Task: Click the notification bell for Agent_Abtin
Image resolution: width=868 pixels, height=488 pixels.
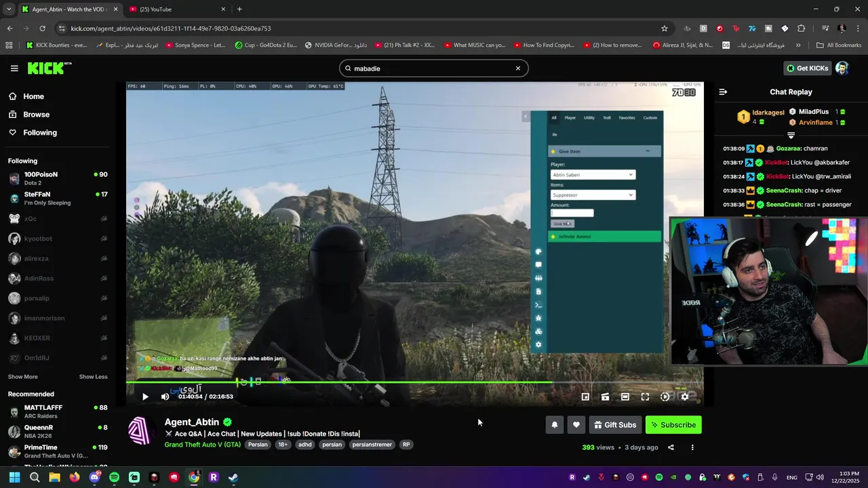Action: click(x=555, y=425)
